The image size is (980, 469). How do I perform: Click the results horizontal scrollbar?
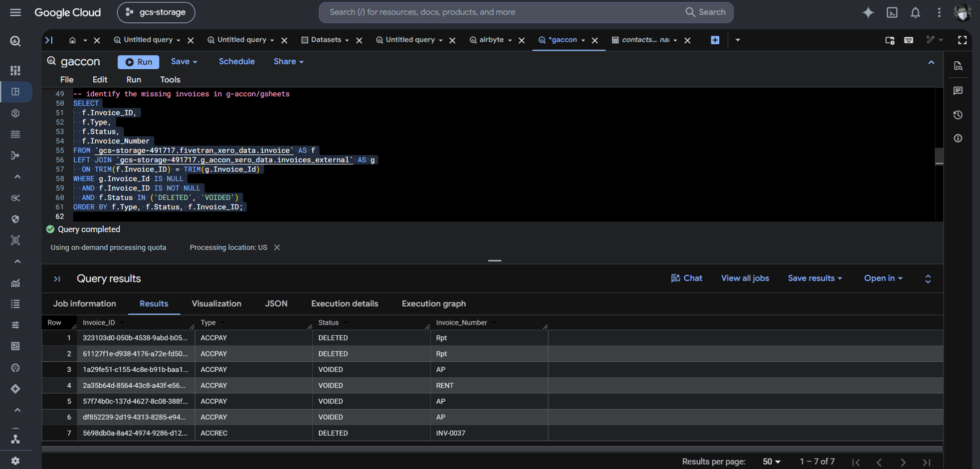click(x=492, y=449)
